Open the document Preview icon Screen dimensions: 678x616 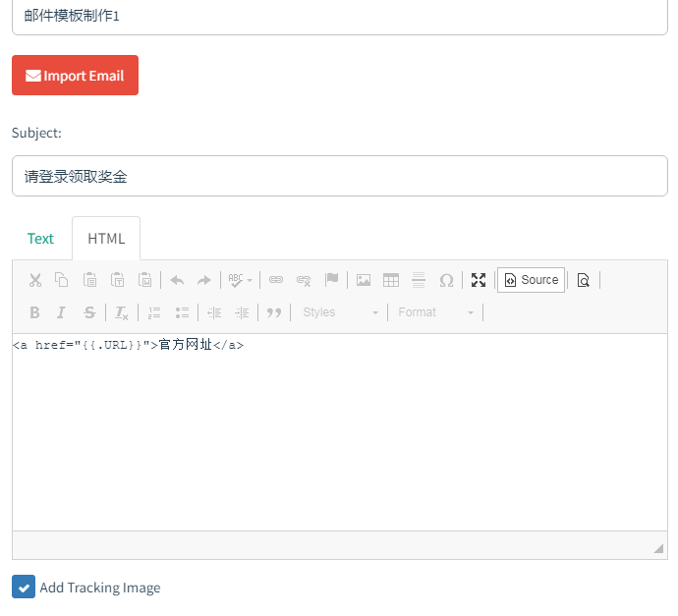(584, 280)
